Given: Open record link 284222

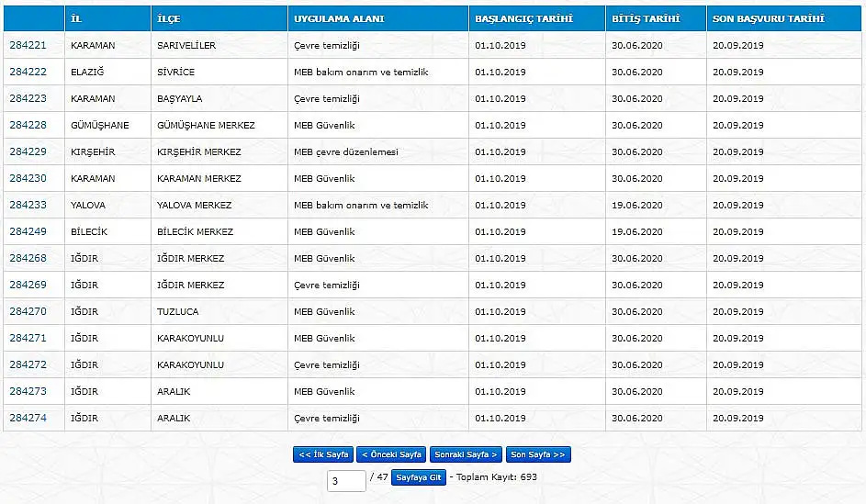Looking at the screenshot, I should click(x=28, y=72).
